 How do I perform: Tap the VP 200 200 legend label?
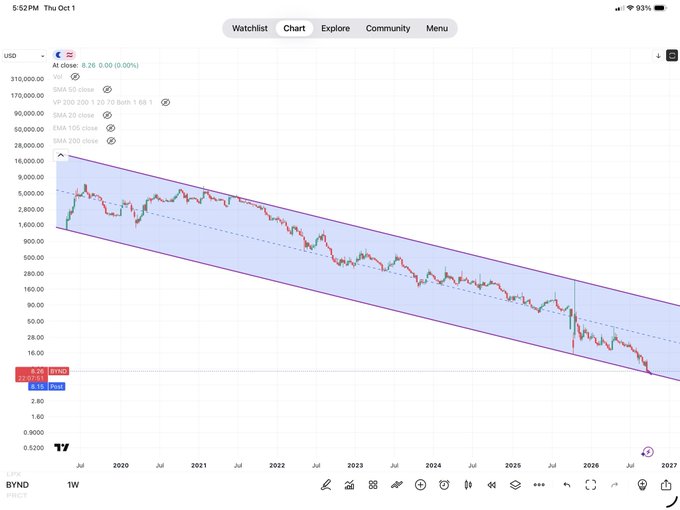[x=102, y=102]
